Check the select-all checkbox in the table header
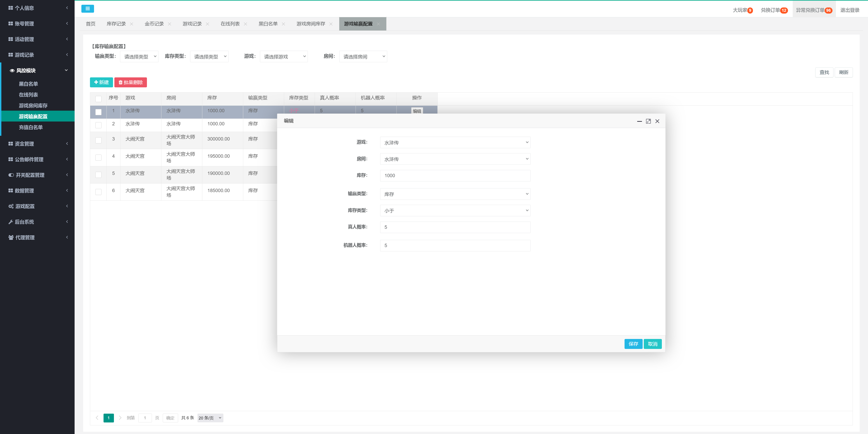868x434 pixels. pyautogui.click(x=98, y=99)
